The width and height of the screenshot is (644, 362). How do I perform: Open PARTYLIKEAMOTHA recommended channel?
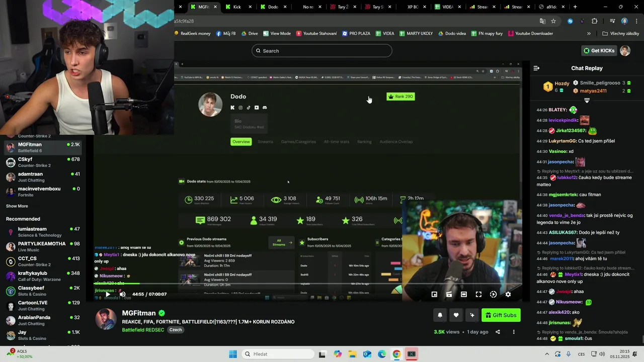click(x=43, y=246)
